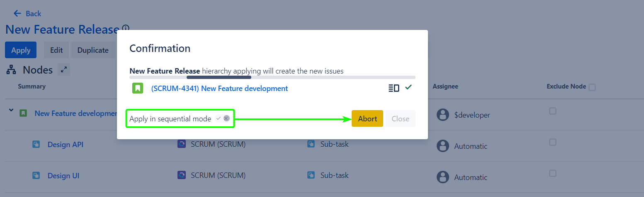Viewport: 644px width, 197px height.
Task: Click the Design UI sub-task icon
Action: coord(36,175)
